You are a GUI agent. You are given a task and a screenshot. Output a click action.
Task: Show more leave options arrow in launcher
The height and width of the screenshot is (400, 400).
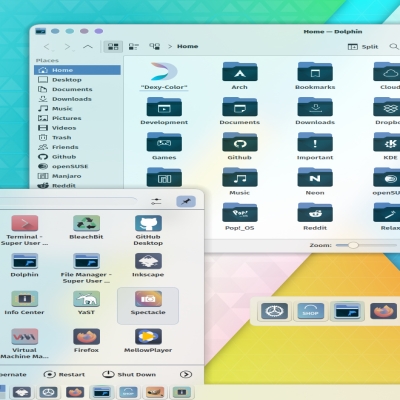coord(186,374)
